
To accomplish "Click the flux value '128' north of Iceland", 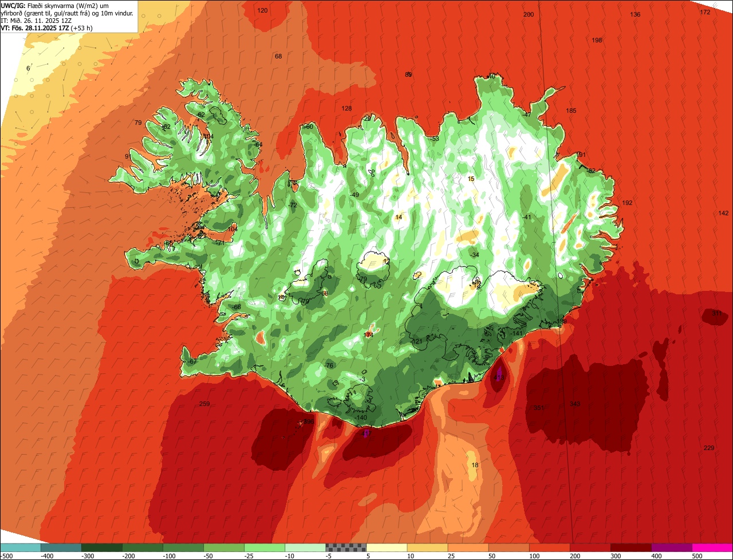I will (346, 108).
